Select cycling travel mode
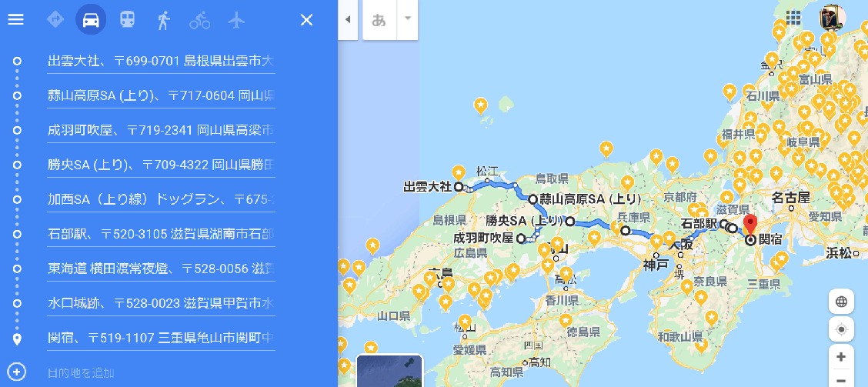 [x=200, y=21]
